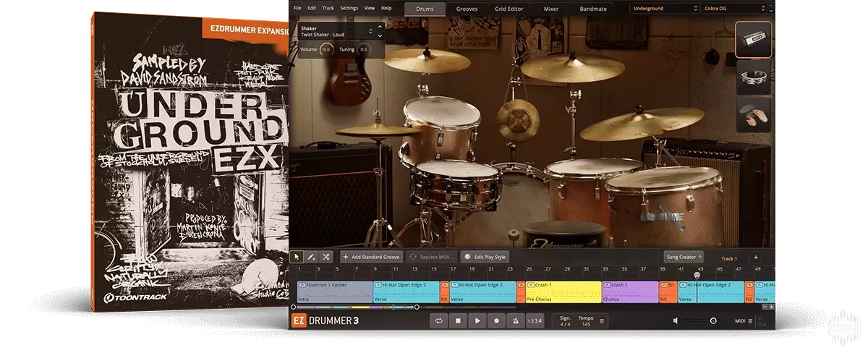868x353 pixels.
Task: Select the scissors cut tool
Action: (326, 257)
